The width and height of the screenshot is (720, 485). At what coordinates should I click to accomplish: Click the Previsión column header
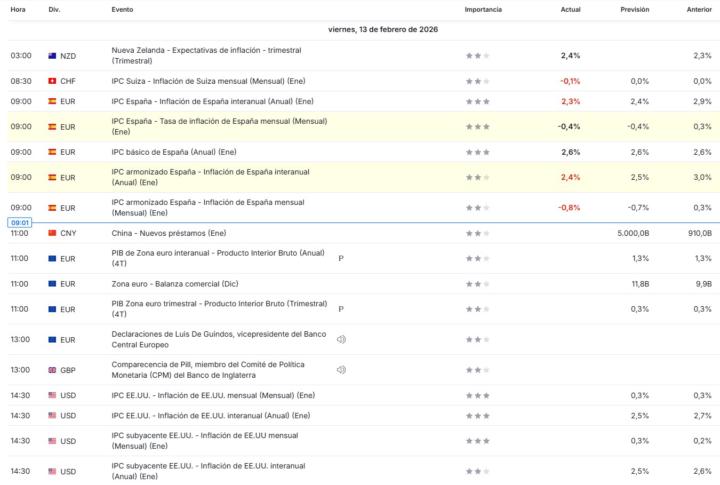point(634,9)
